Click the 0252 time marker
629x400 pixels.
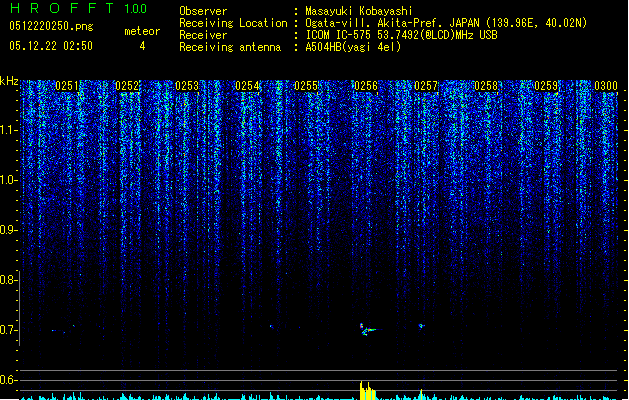tap(127, 86)
